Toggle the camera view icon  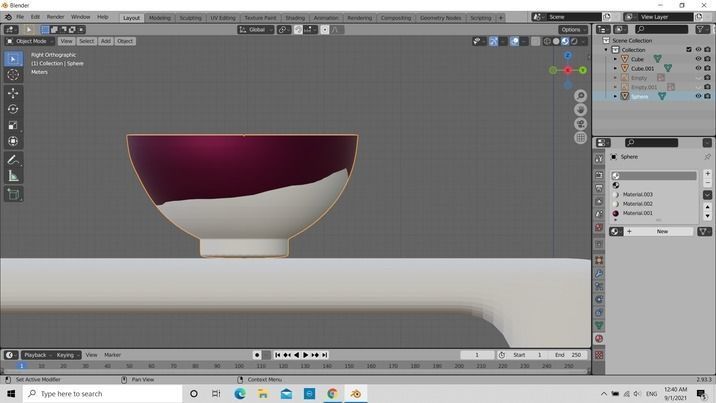580,124
